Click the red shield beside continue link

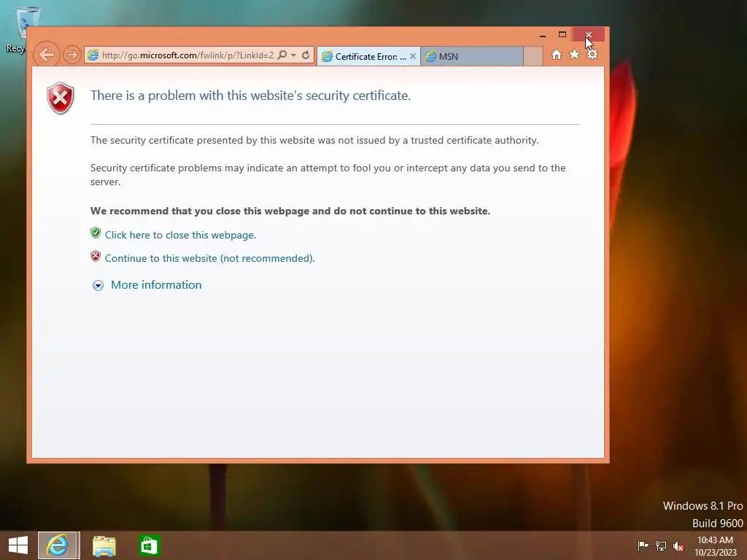click(96, 256)
